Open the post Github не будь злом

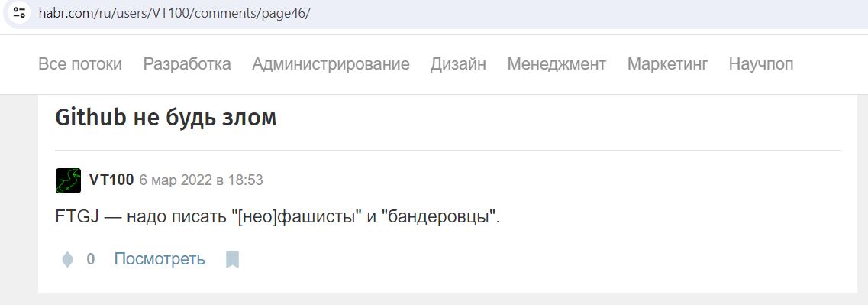coord(166,118)
